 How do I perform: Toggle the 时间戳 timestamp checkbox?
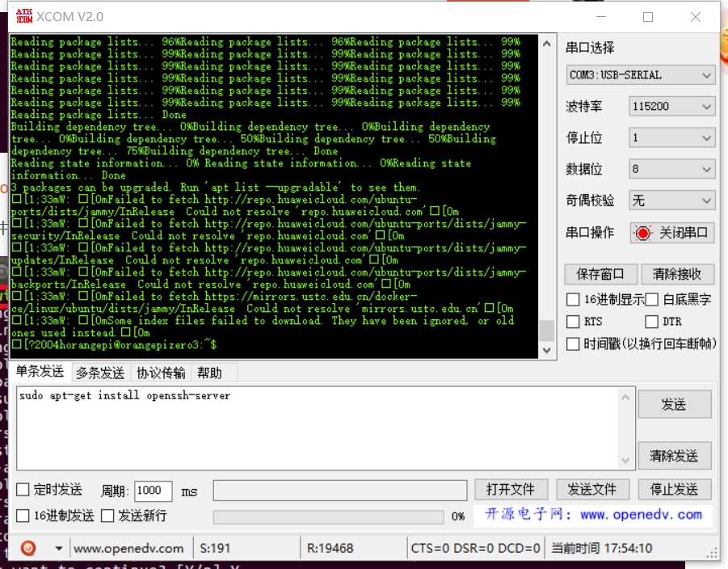point(573,344)
